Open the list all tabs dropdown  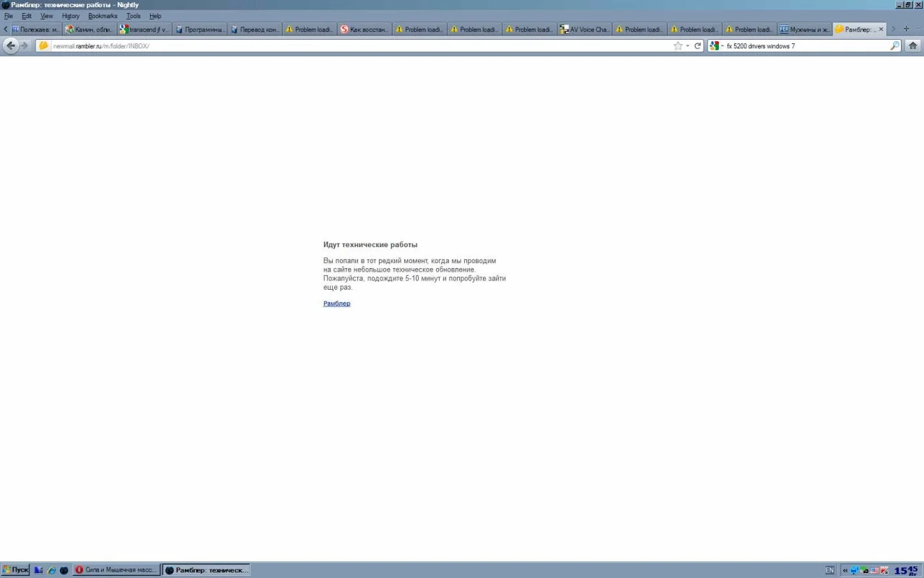coord(918,29)
